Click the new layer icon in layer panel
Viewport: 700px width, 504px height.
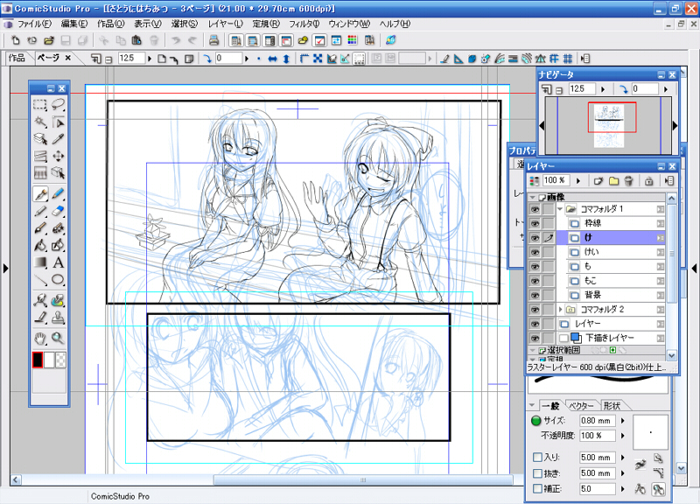click(x=598, y=181)
